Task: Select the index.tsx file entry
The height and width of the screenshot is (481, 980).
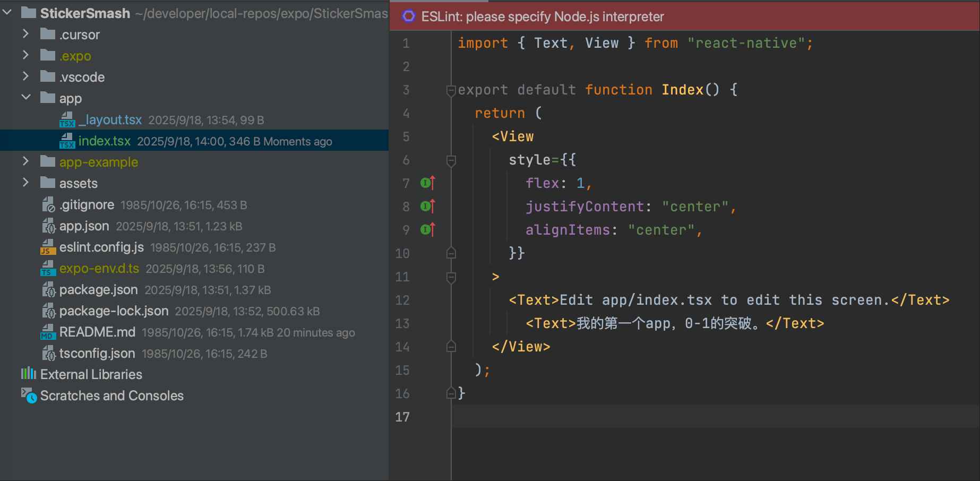Action: pos(105,141)
